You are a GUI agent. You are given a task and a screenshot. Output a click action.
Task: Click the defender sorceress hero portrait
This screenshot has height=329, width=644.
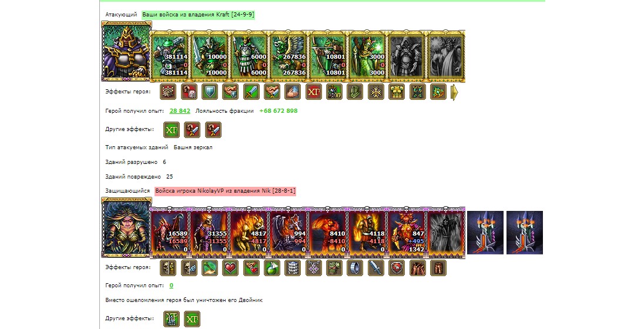click(x=126, y=227)
